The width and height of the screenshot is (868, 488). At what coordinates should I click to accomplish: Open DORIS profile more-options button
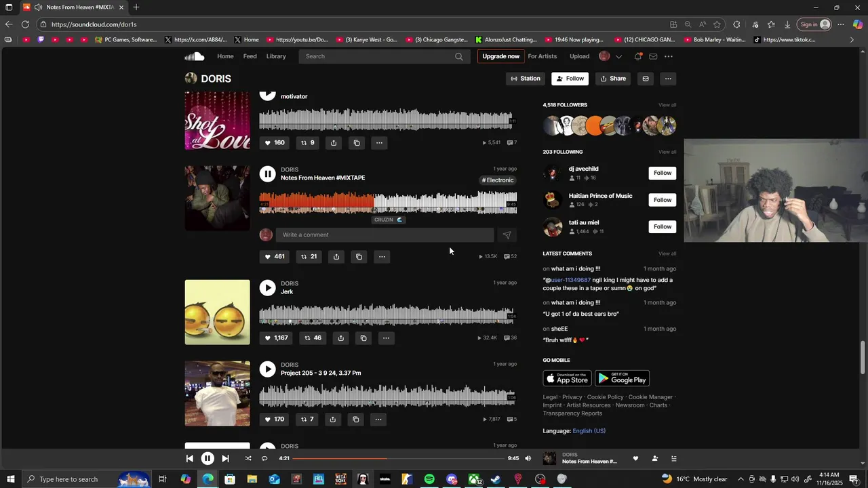coord(668,79)
